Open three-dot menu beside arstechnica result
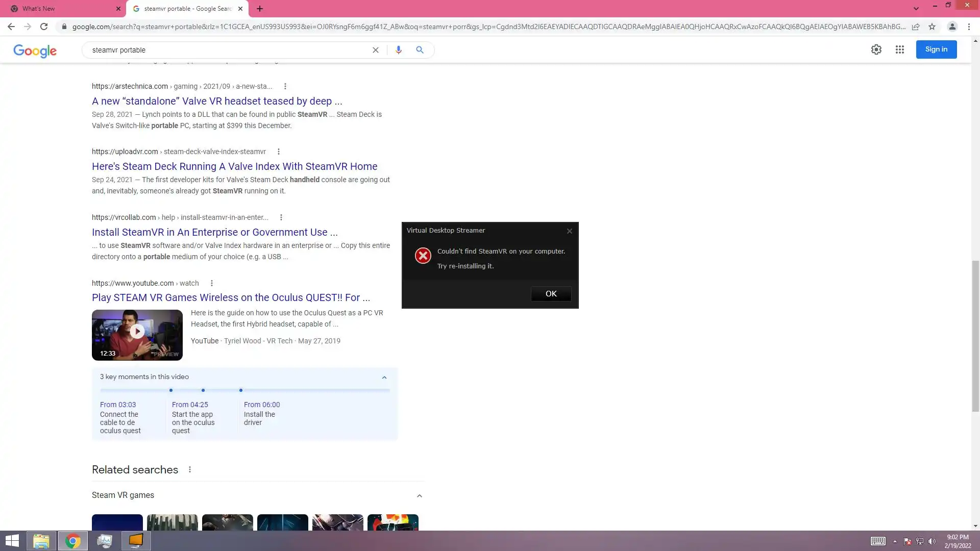Viewport: 980px width, 551px height. [285, 86]
